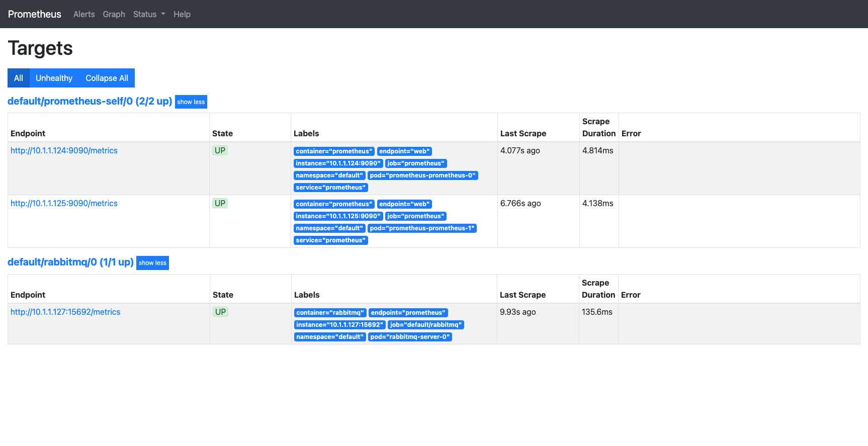Viewport: 868px width, 446px height.
Task: Click scrape duration 135.6ms
Action: pyautogui.click(x=597, y=312)
